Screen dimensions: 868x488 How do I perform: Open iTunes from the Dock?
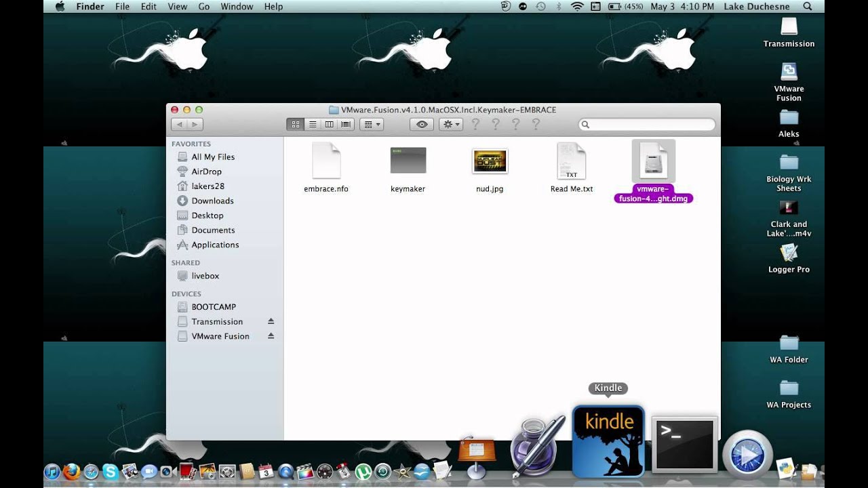[x=52, y=472]
